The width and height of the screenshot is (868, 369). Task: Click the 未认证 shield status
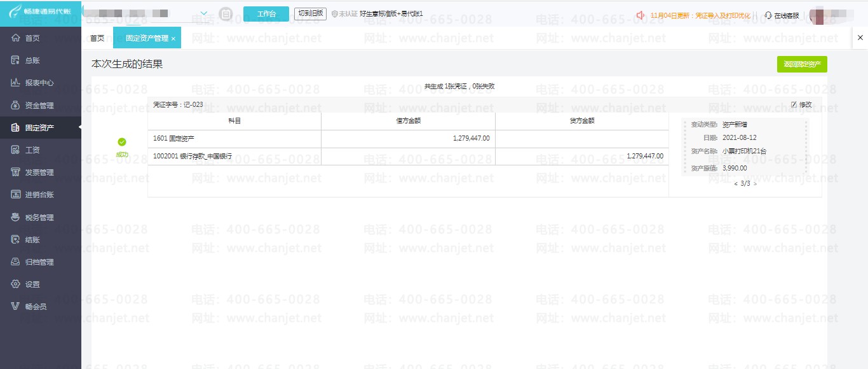344,14
